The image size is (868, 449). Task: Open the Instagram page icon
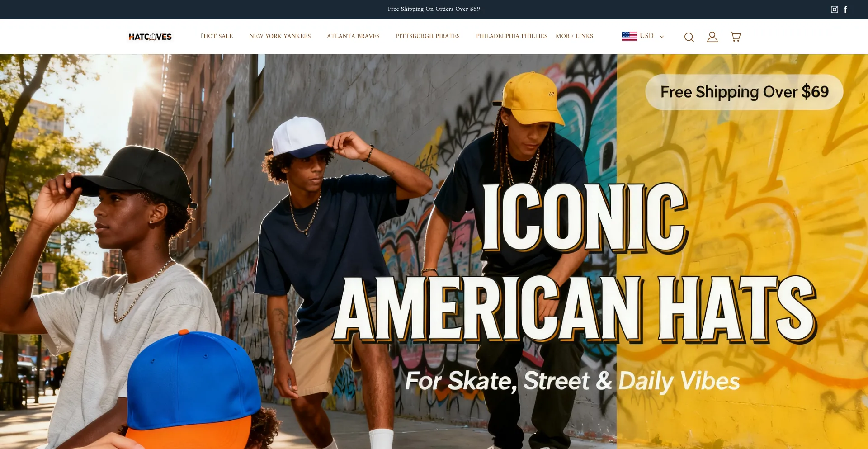pyautogui.click(x=835, y=9)
